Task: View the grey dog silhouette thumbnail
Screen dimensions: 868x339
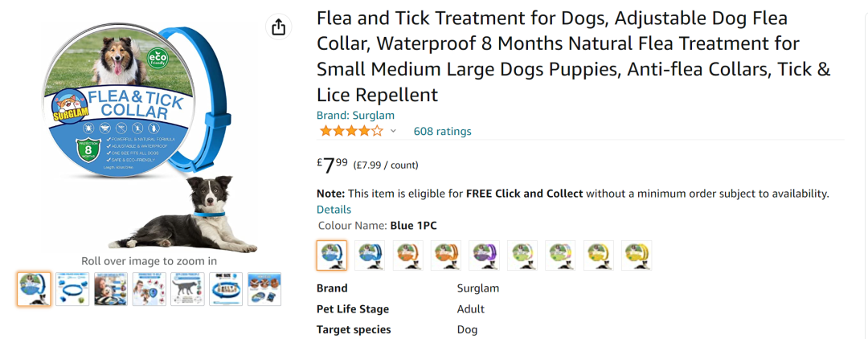Action: [187, 288]
